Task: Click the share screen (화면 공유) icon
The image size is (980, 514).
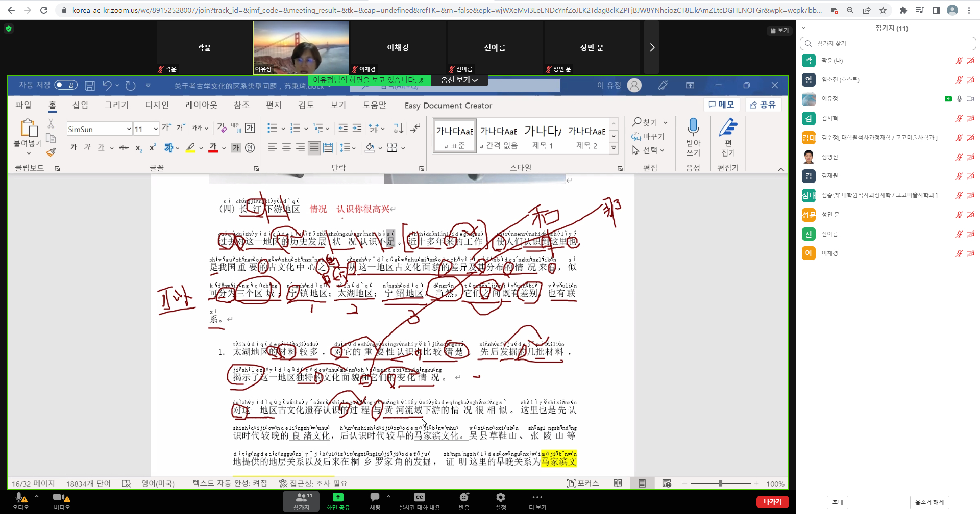Action: point(338,498)
